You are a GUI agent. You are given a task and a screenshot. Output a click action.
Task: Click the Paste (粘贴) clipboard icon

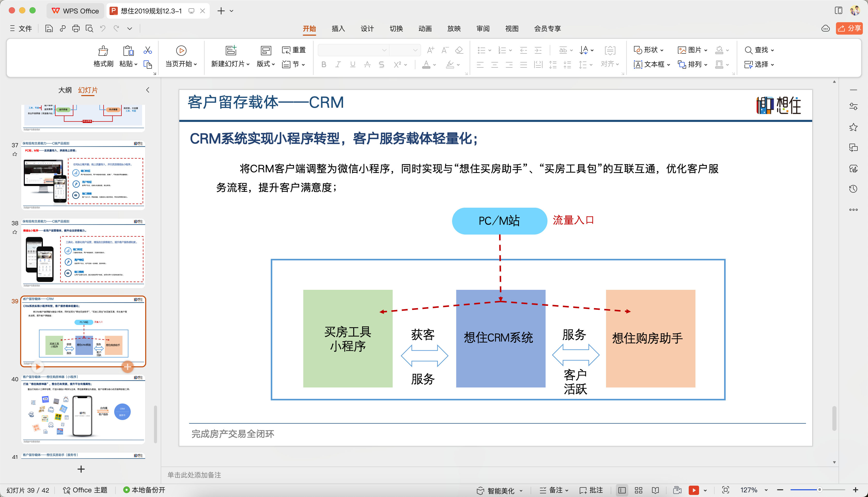(128, 51)
